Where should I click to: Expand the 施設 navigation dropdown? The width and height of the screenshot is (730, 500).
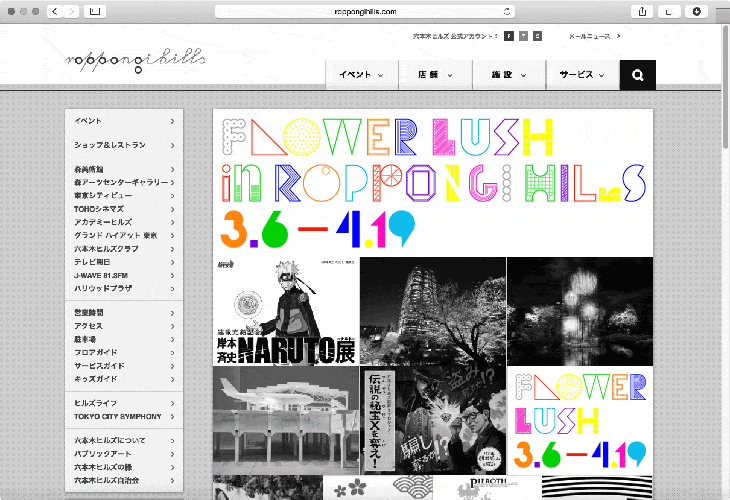[508, 74]
